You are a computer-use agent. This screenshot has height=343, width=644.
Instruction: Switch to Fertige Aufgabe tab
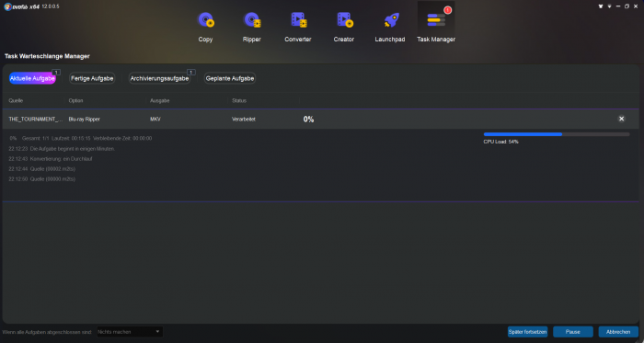tap(92, 78)
